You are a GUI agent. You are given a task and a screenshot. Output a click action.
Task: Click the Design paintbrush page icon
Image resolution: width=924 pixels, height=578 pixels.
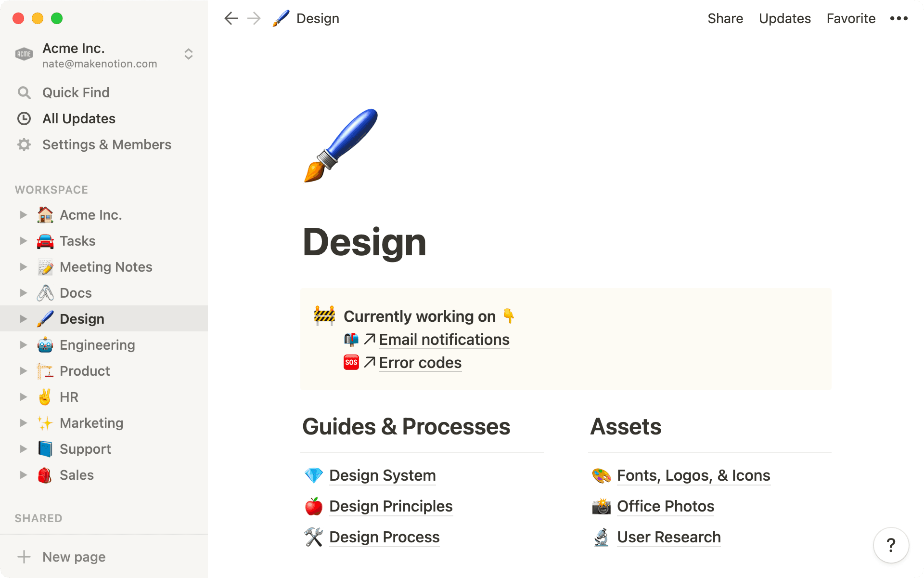click(x=46, y=318)
